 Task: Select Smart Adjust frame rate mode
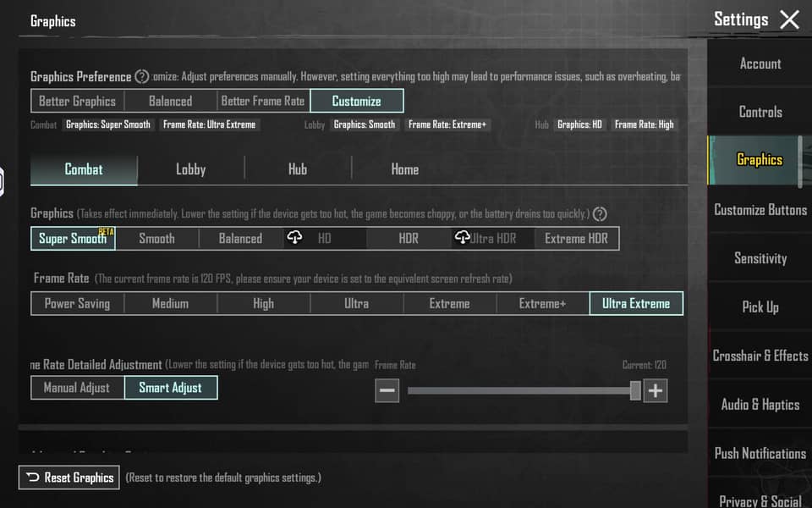coord(171,388)
